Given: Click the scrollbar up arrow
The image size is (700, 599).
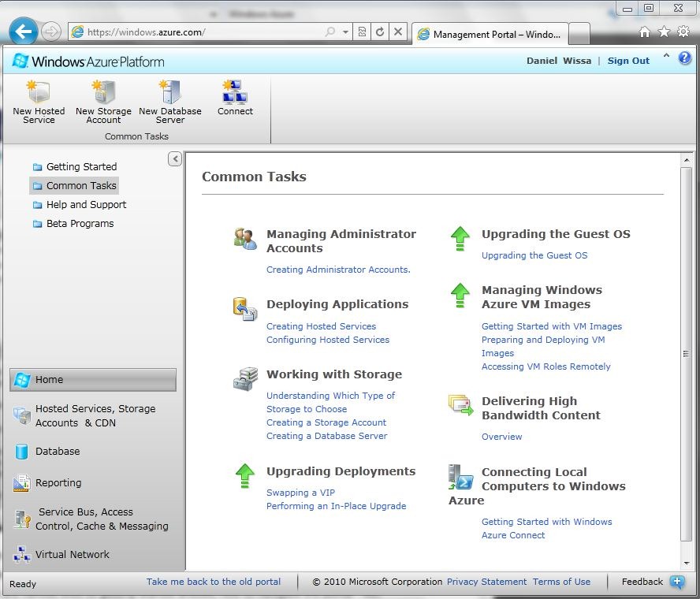Looking at the screenshot, I should [686, 159].
